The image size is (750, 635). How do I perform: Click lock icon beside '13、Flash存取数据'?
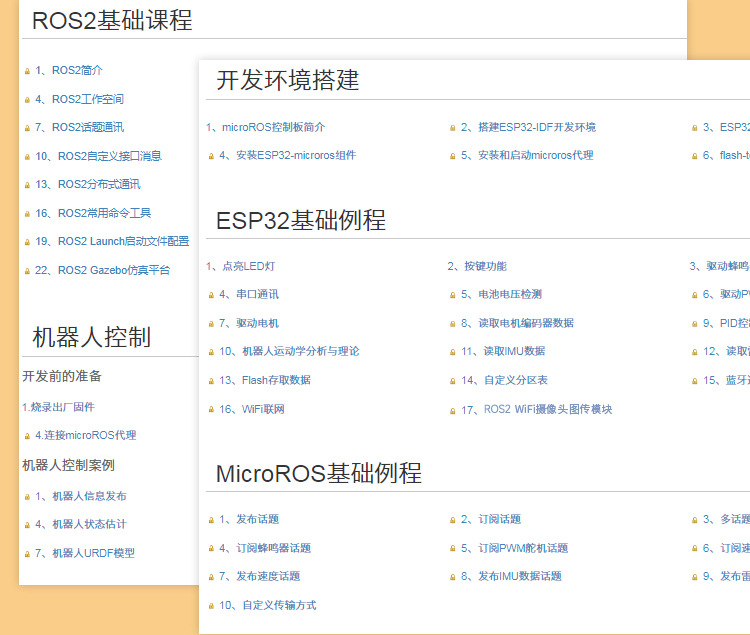(x=211, y=381)
